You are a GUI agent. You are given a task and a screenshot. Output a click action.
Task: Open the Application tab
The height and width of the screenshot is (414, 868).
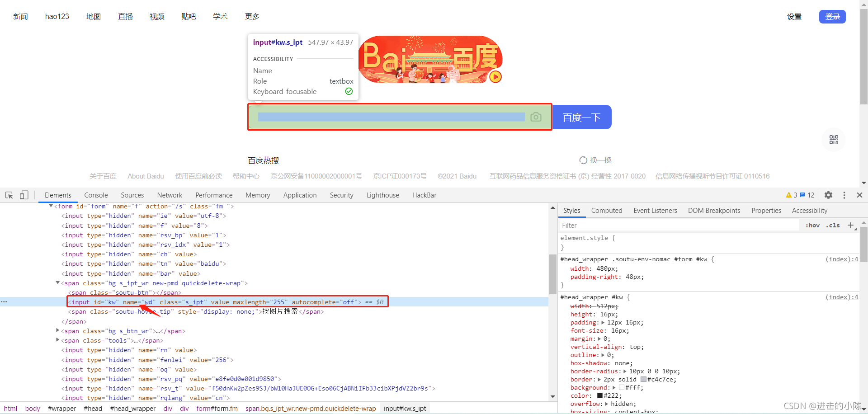pyautogui.click(x=300, y=195)
